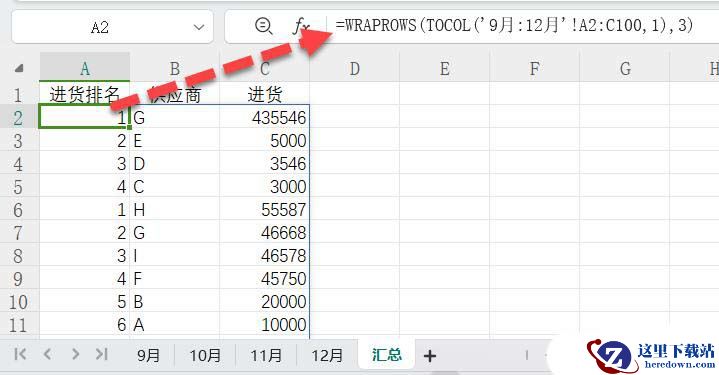The width and height of the screenshot is (719, 375).
Task: Click supplier cell 'F' in row 9
Action: [x=175, y=278]
